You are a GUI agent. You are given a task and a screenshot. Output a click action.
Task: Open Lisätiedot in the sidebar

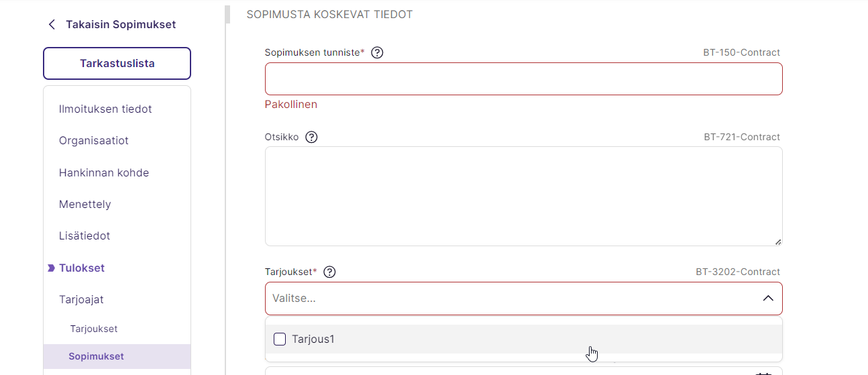[x=85, y=236]
